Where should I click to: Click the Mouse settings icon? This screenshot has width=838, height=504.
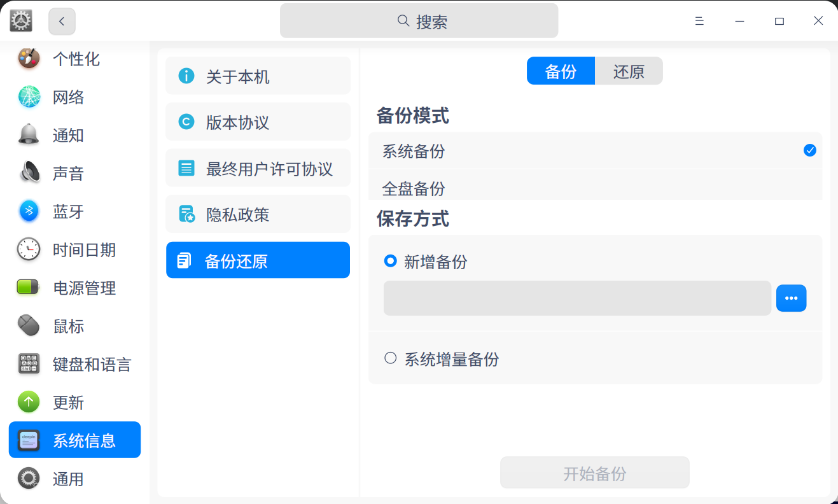pos(29,326)
